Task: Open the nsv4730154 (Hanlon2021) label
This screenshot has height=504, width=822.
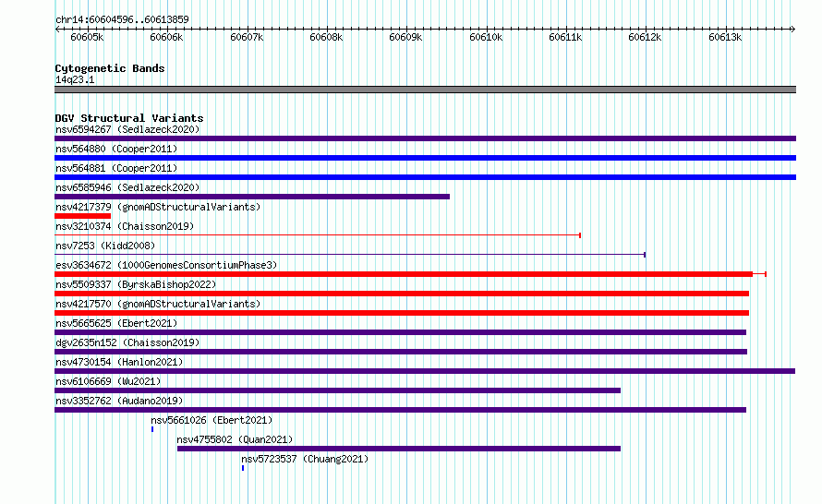Action: pos(119,362)
